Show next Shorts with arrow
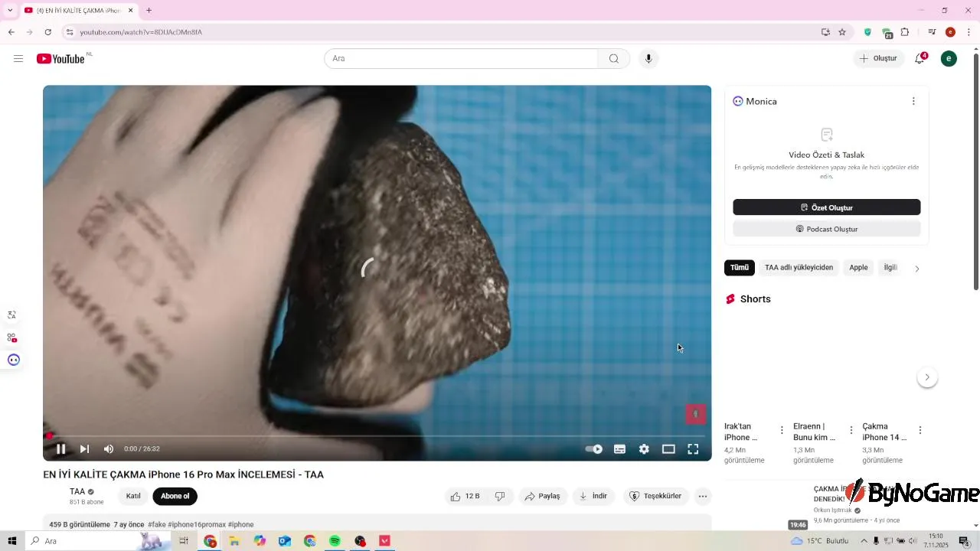This screenshot has width=980, height=551. [x=927, y=377]
